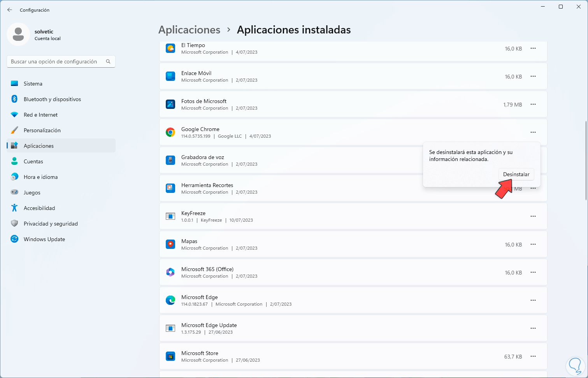Click the Enlace Móvil app name
The height and width of the screenshot is (378, 588).
197,73
